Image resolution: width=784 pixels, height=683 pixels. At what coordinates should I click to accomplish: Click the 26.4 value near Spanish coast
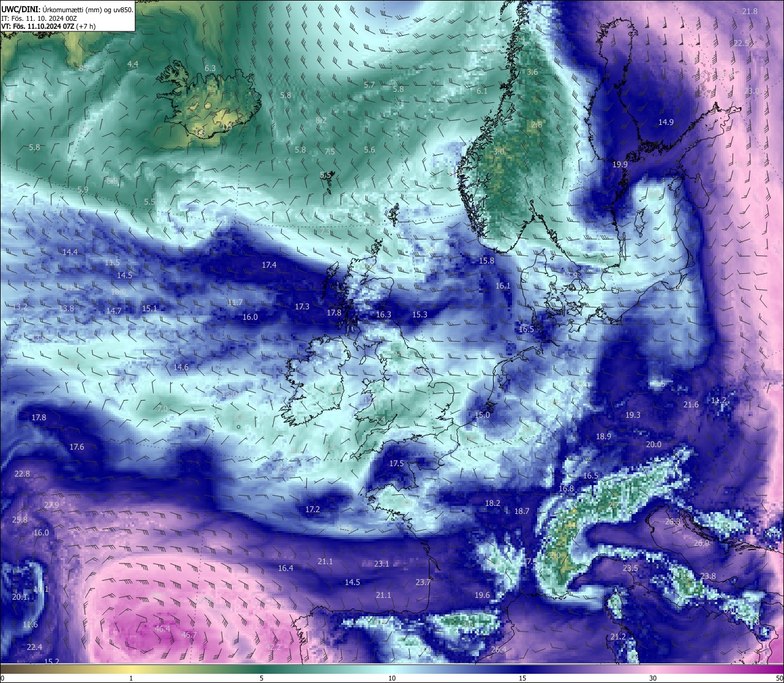coord(499,651)
